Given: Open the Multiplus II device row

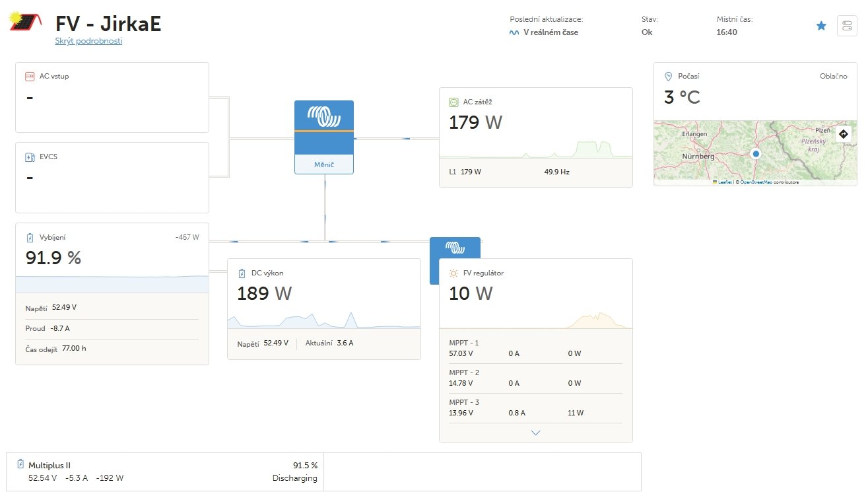Looking at the screenshot, I should [165, 472].
